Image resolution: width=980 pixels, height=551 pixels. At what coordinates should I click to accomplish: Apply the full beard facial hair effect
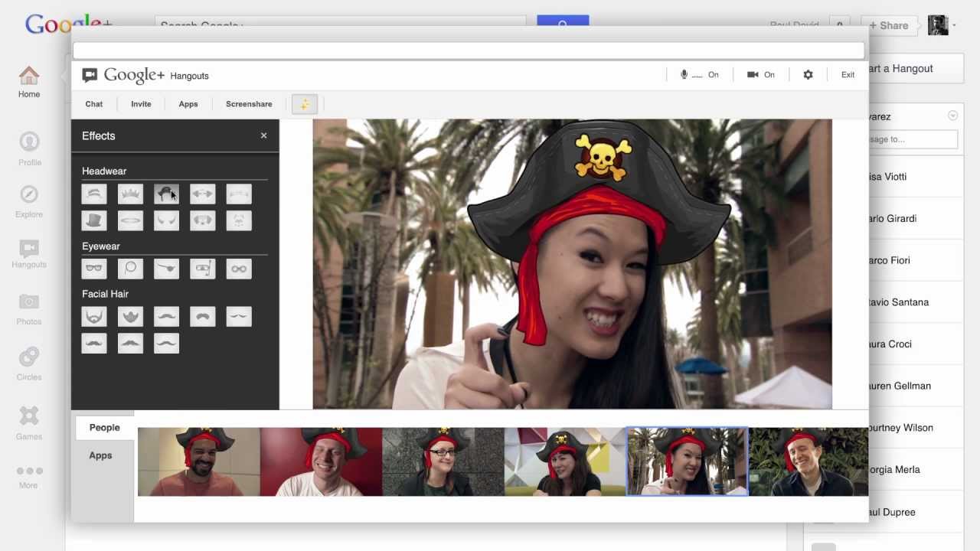click(x=94, y=317)
